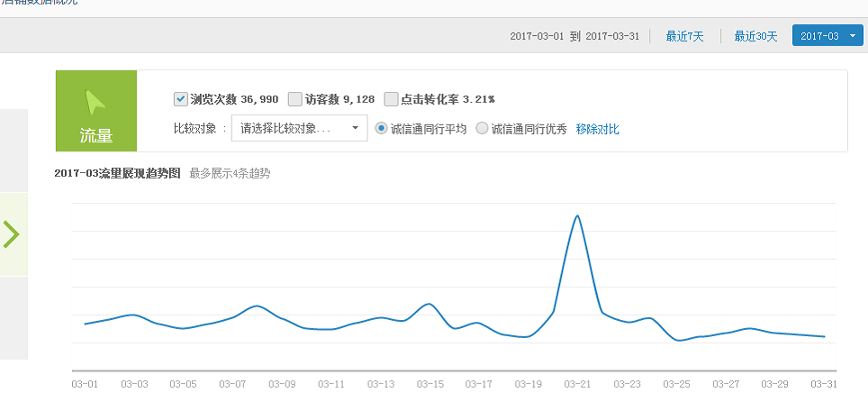
Task: Click the chart peak at 03-21
Action: coord(577,216)
